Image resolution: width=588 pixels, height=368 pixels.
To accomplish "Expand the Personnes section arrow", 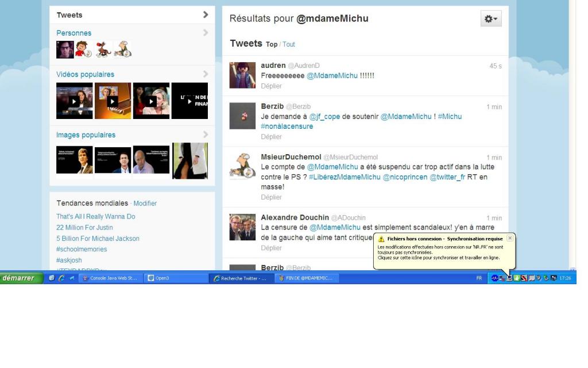I will [x=206, y=33].
